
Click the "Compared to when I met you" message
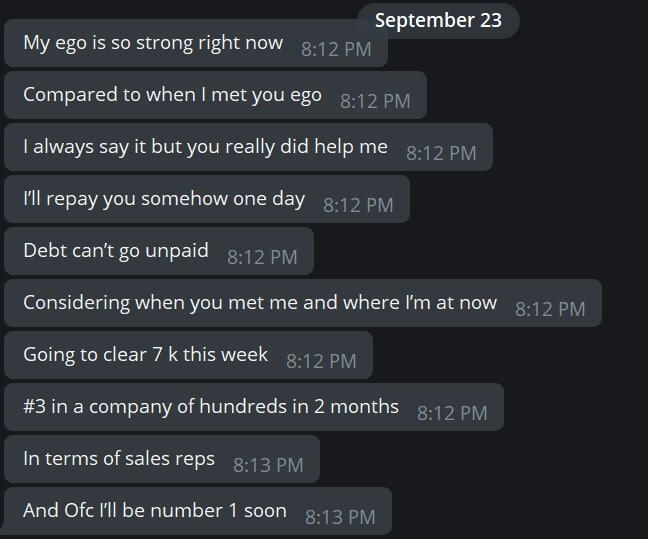coord(172,95)
